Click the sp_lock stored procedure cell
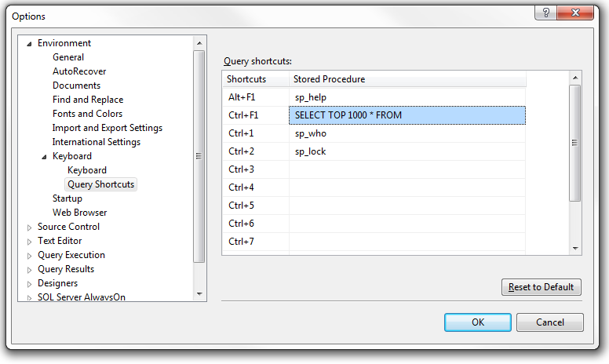Screen dimensions: 609x364 [407, 151]
